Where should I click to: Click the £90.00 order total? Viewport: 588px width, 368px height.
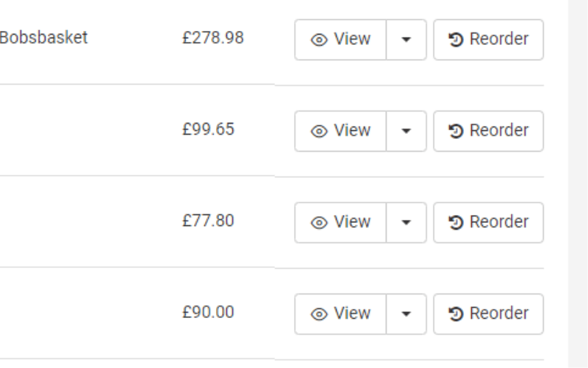(x=208, y=312)
